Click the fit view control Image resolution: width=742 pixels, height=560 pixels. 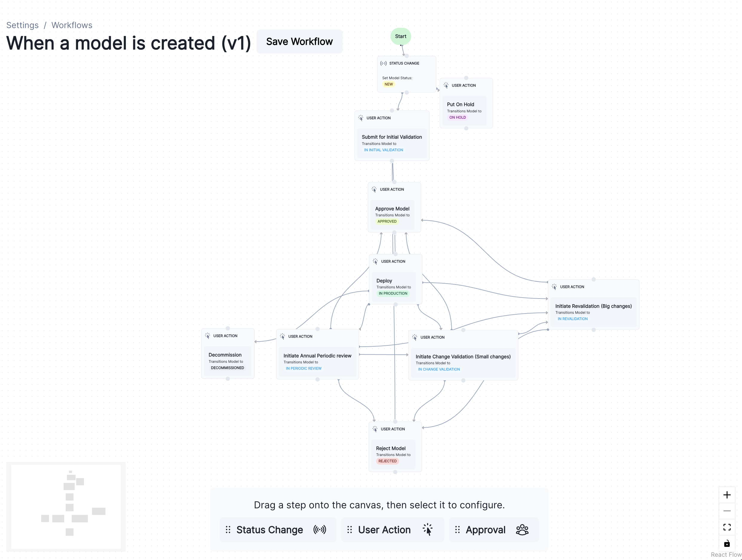[x=727, y=527]
